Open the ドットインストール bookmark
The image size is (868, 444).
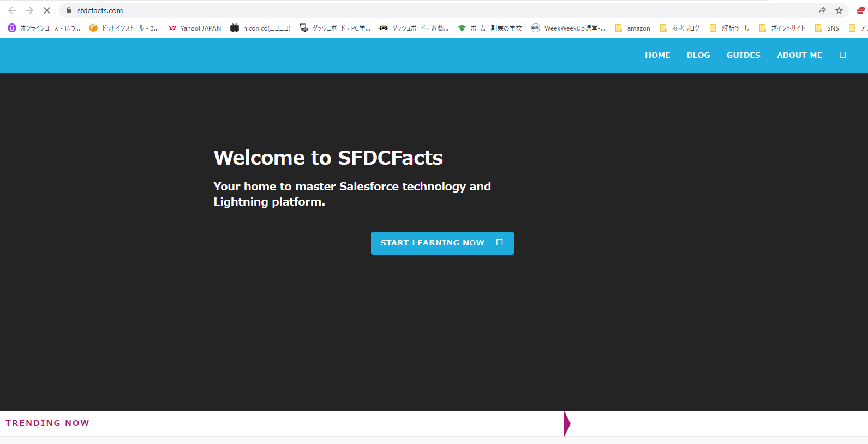pyautogui.click(x=124, y=28)
